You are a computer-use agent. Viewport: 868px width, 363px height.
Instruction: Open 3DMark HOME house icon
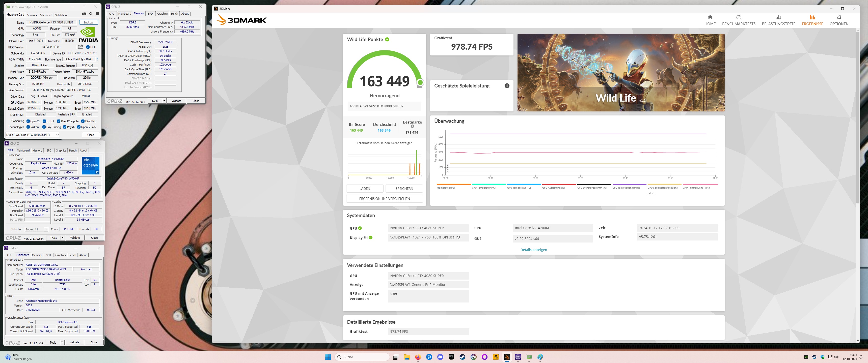click(710, 17)
